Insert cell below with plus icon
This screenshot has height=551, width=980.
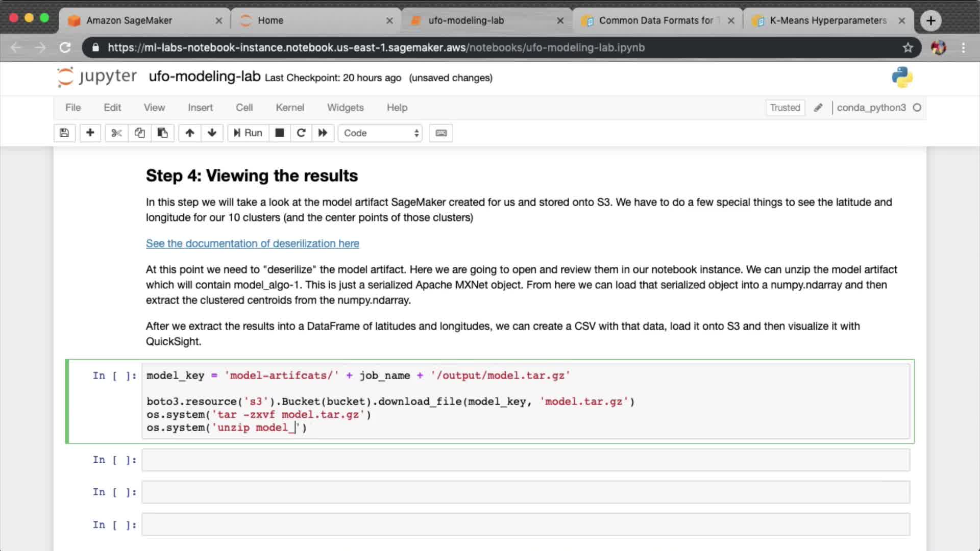[x=90, y=133]
